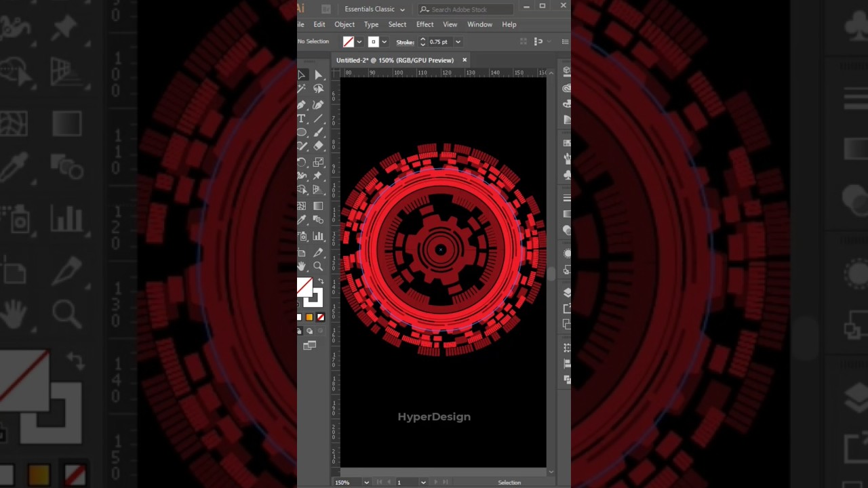
Task: Select the Type tool
Action: [302, 119]
